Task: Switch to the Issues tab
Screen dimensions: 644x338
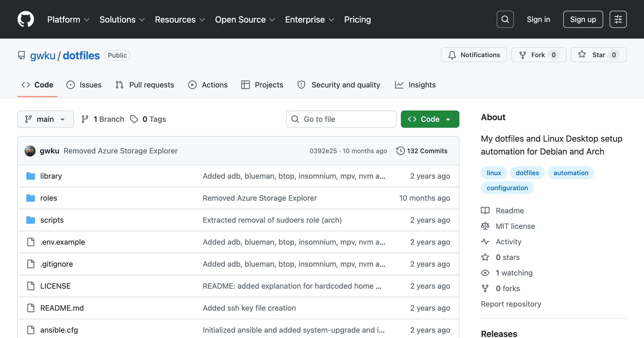Action: (x=84, y=85)
